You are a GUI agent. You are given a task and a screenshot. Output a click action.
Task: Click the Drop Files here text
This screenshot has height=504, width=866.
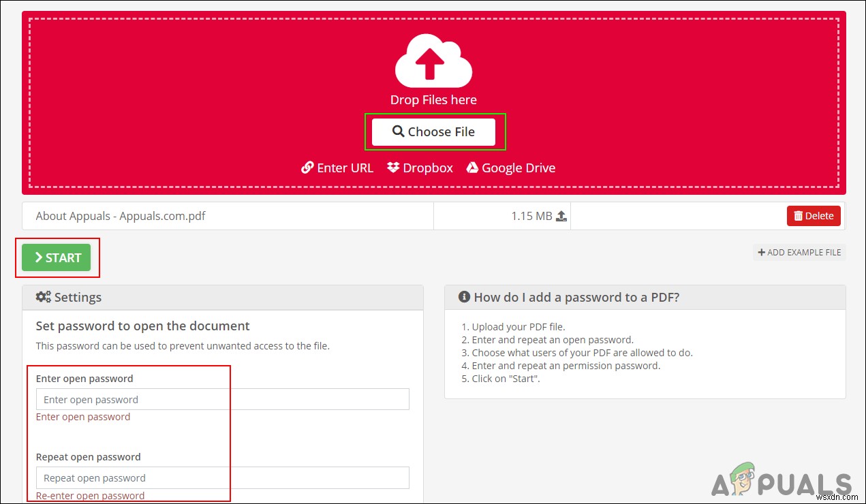(x=433, y=99)
